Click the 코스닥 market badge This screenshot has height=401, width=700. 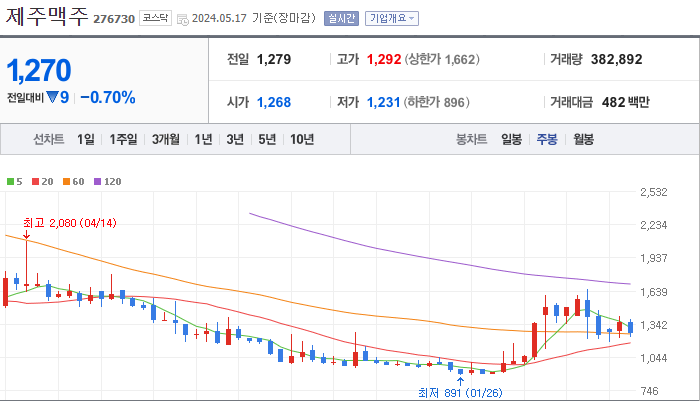pyautogui.click(x=155, y=18)
